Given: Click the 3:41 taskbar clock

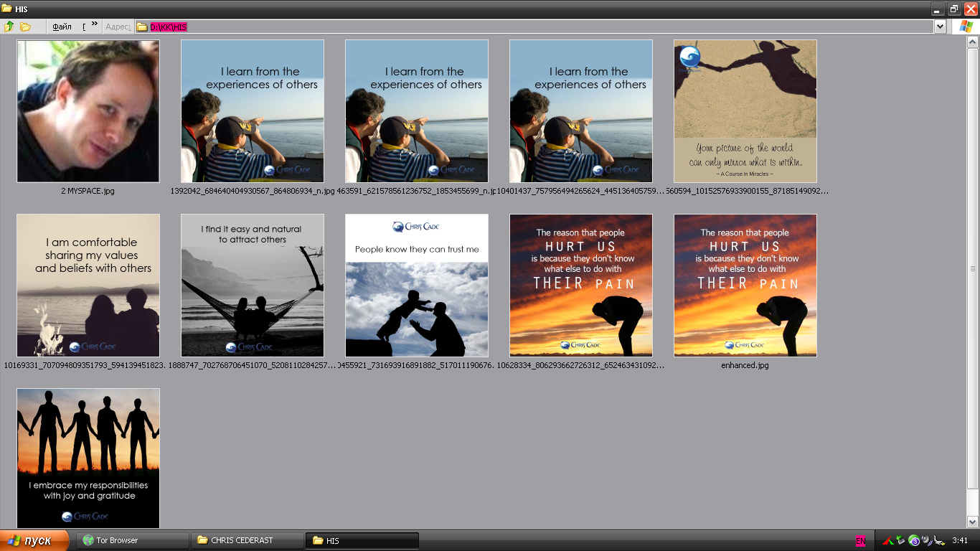Looking at the screenshot, I should [x=960, y=540].
